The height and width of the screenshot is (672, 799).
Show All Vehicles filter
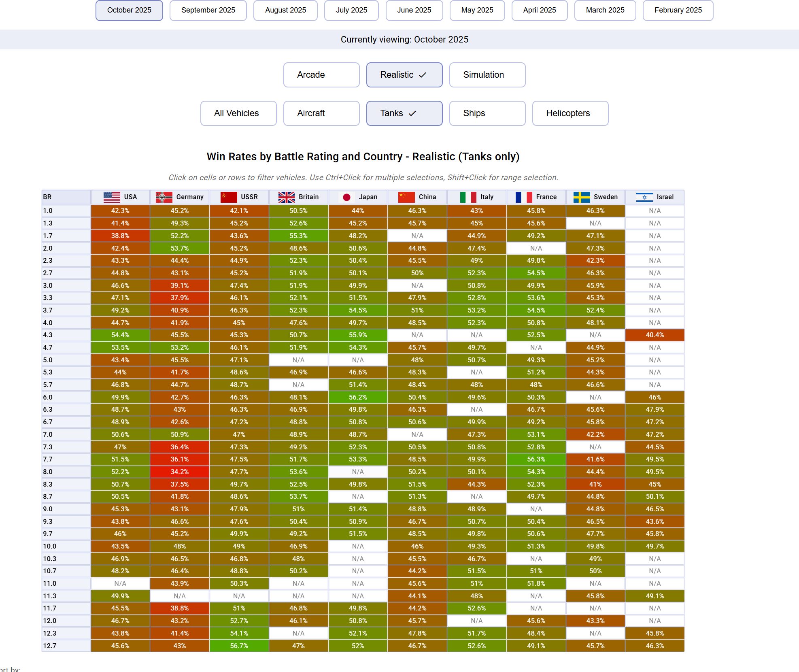(238, 113)
